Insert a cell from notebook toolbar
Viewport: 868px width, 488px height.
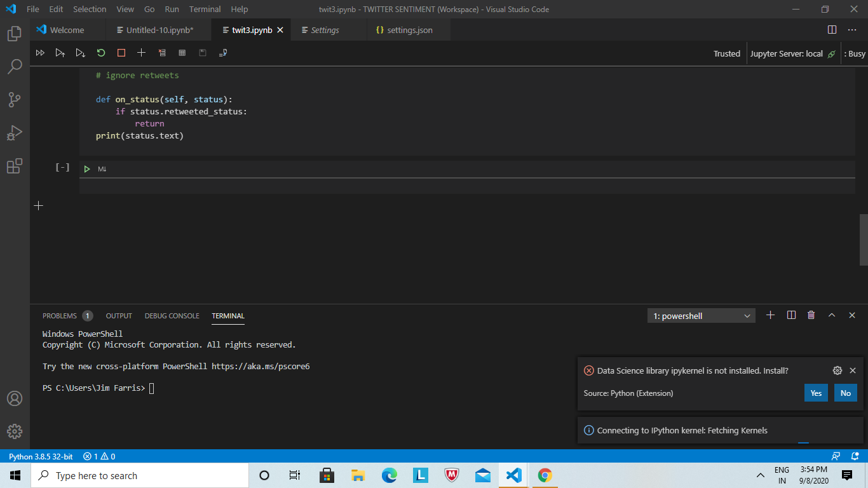coord(142,53)
